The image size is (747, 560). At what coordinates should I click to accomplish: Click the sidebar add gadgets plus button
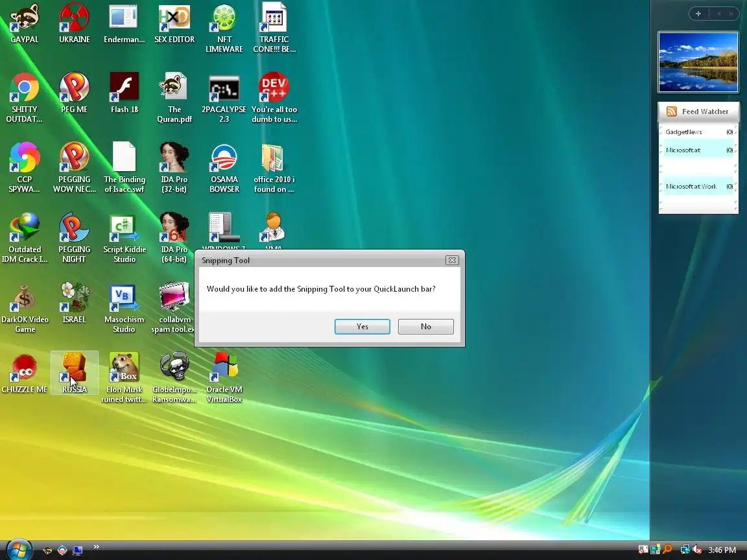tap(698, 14)
